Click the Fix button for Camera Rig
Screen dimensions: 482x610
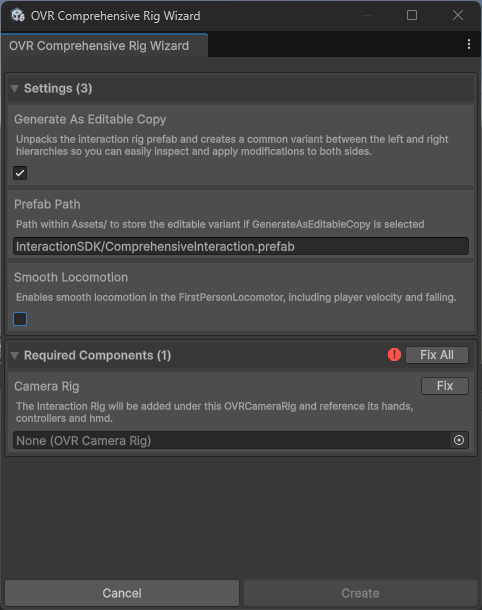pos(445,386)
